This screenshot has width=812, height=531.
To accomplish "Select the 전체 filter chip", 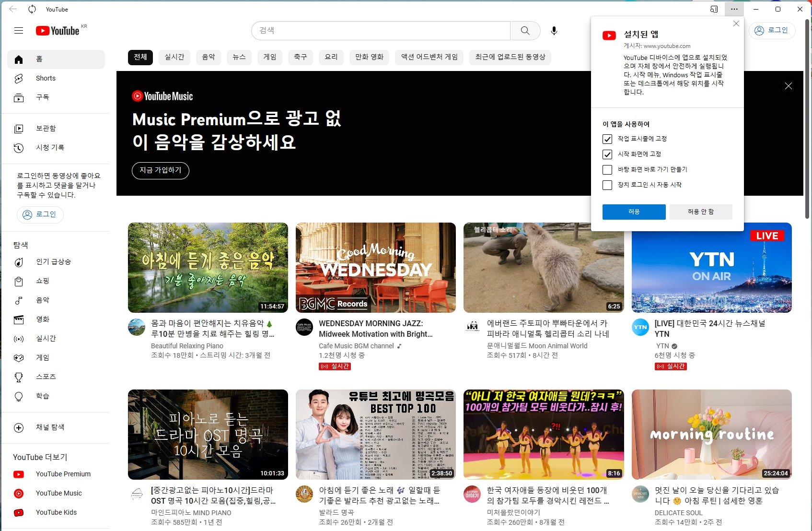I will [140, 57].
